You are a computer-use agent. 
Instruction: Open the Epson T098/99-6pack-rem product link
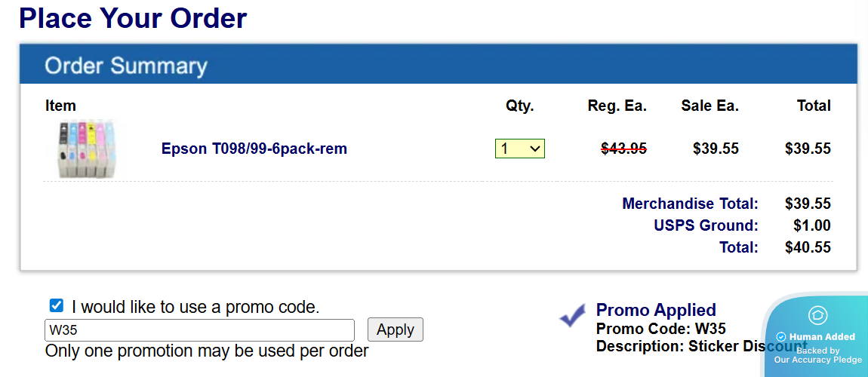[x=254, y=149]
